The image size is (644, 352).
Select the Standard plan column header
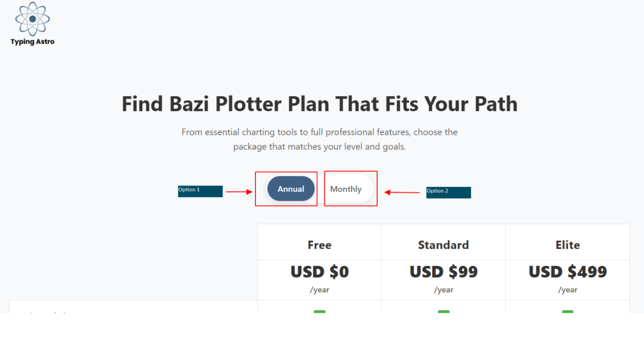pyautogui.click(x=443, y=245)
